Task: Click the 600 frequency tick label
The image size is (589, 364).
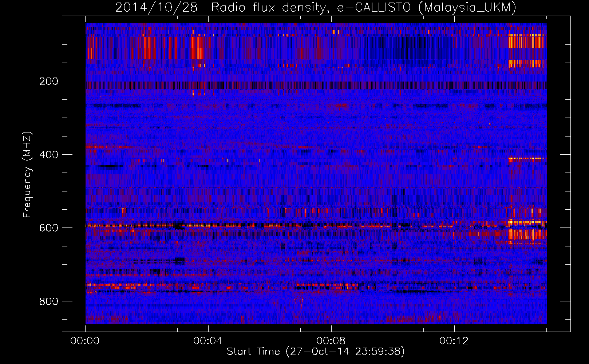Action: (x=49, y=228)
